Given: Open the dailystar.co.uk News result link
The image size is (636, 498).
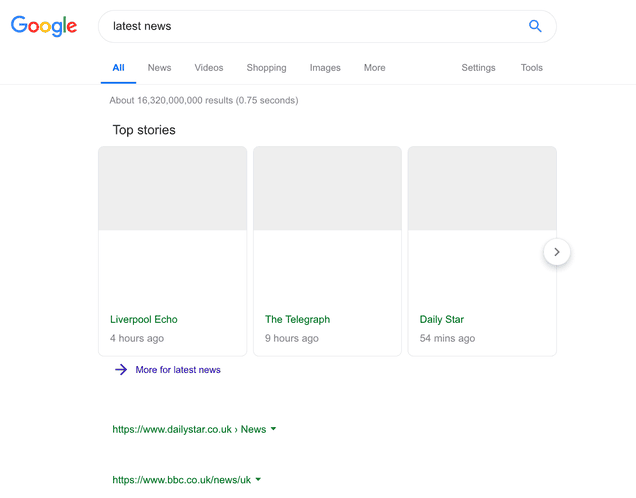Looking at the screenshot, I should click(189, 429).
